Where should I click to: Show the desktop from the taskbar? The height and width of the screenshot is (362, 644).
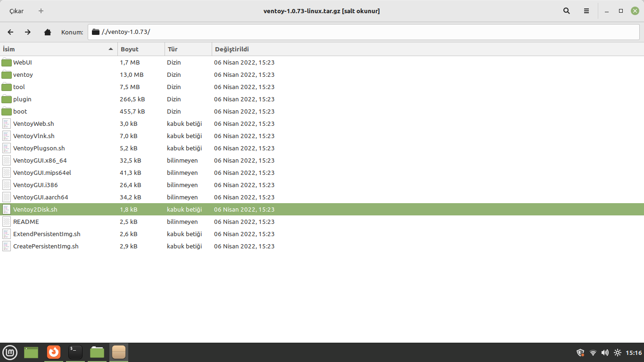pos(31,352)
